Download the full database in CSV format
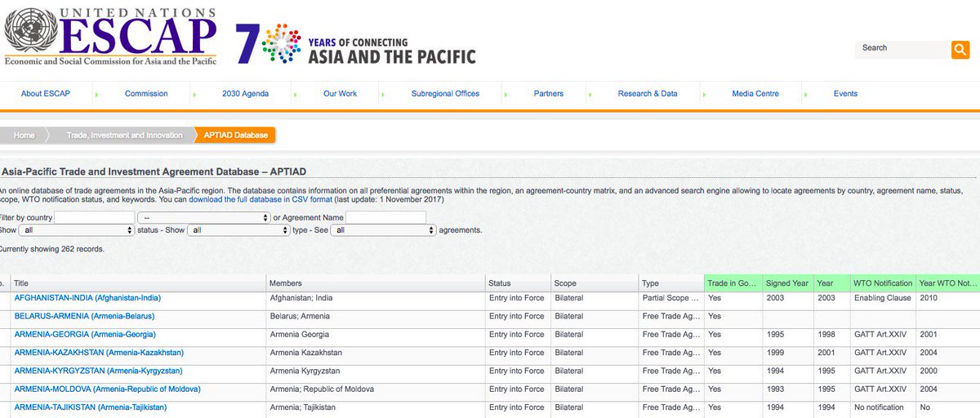Screen dimensions: 980x418 click(x=261, y=199)
